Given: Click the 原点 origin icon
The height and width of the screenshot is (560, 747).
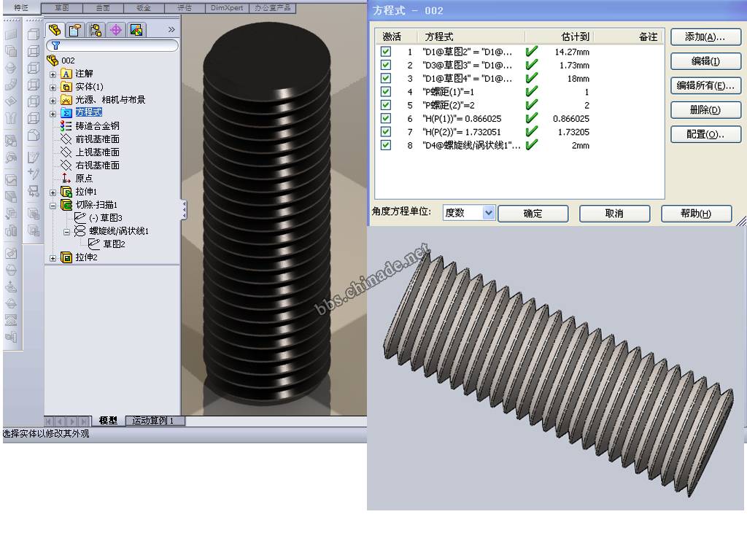Looking at the screenshot, I should 66,178.
